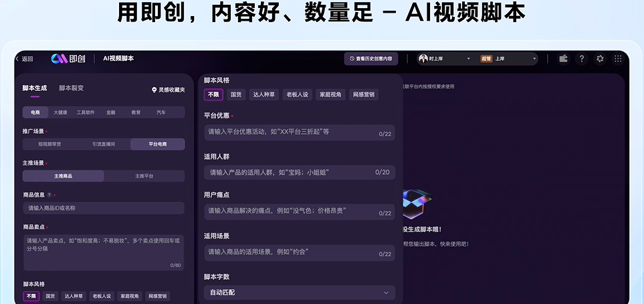Select the 大健康 industry tab
This screenshot has height=304, width=644.
coord(60,112)
